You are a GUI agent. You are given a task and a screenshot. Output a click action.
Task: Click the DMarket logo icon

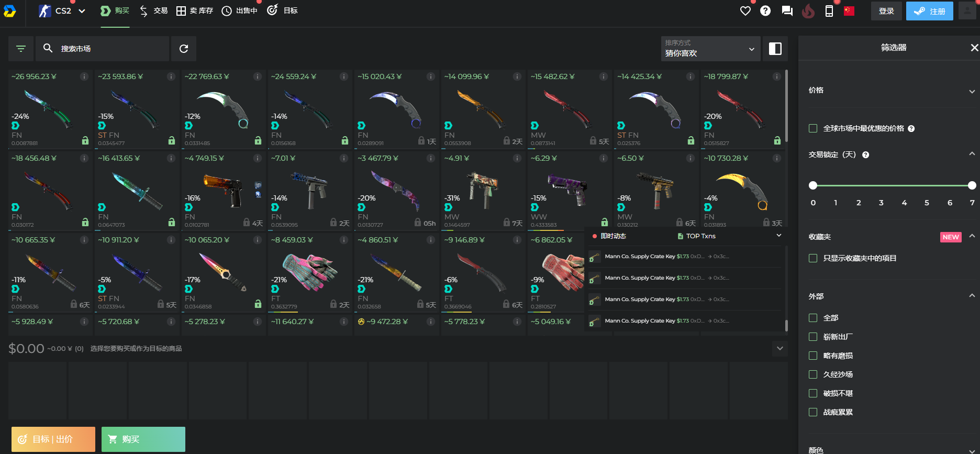click(9, 10)
